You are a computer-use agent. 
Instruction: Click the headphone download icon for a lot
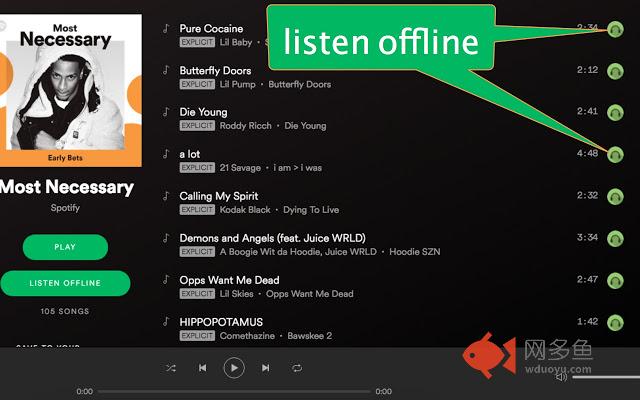[x=615, y=155]
